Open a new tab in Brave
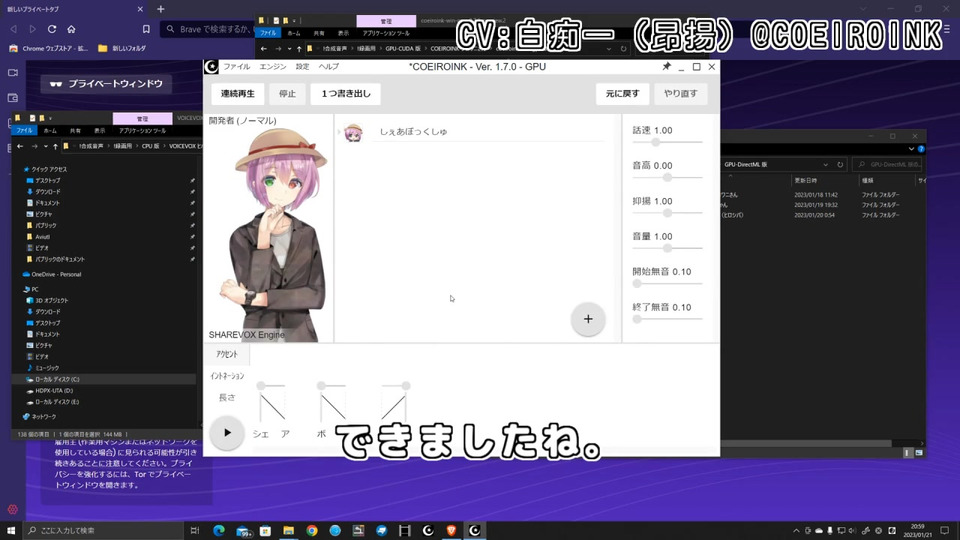Screen dimensions: 960x540 160,9
